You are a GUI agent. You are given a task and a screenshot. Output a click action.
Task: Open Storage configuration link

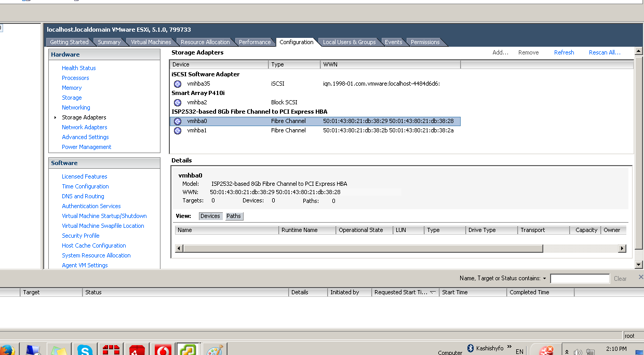(x=72, y=98)
